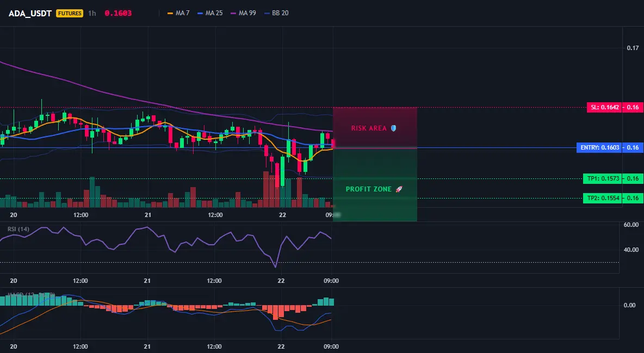Click the shield icon beside RISK AREA
The width and height of the screenshot is (644, 353).
[393, 128]
